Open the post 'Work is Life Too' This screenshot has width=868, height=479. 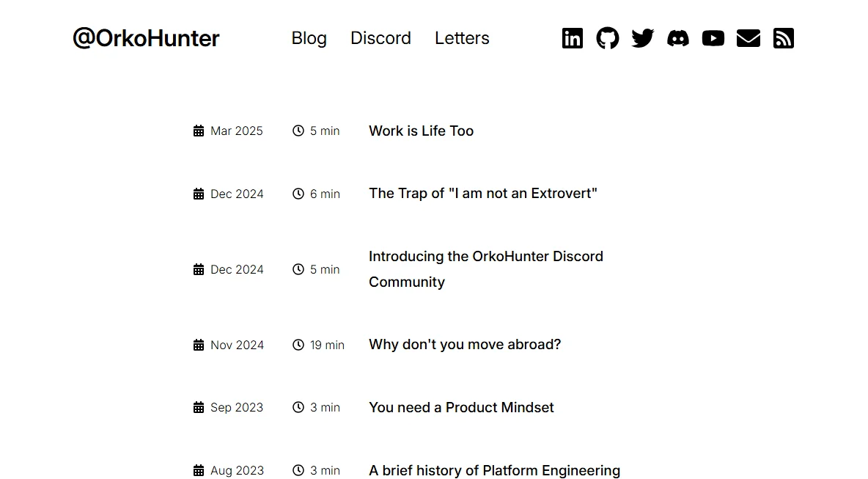[422, 131]
